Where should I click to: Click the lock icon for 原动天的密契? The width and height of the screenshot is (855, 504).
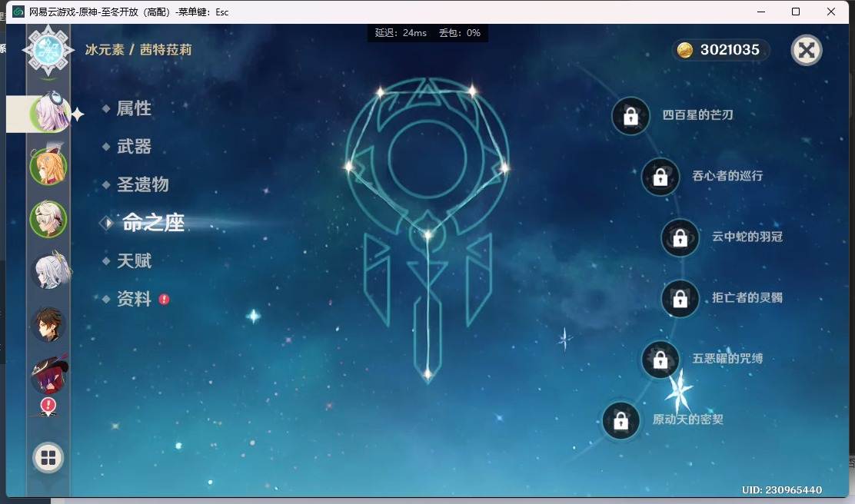pos(621,420)
